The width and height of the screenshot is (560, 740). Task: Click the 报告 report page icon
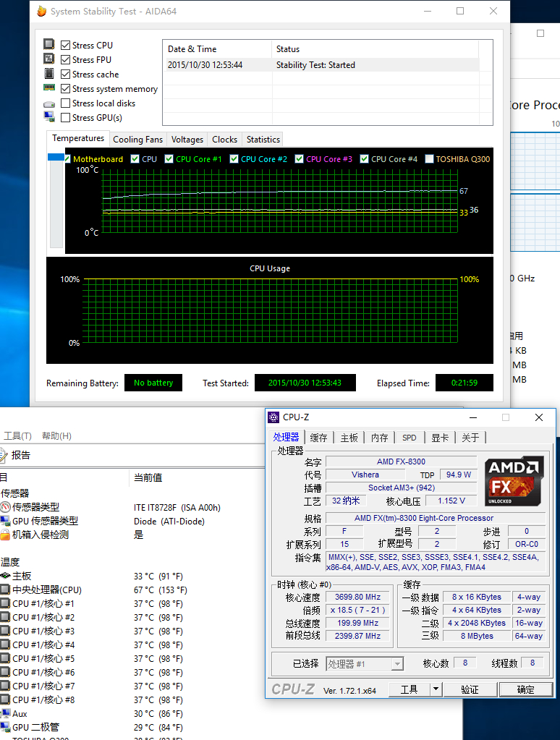click(4, 455)
